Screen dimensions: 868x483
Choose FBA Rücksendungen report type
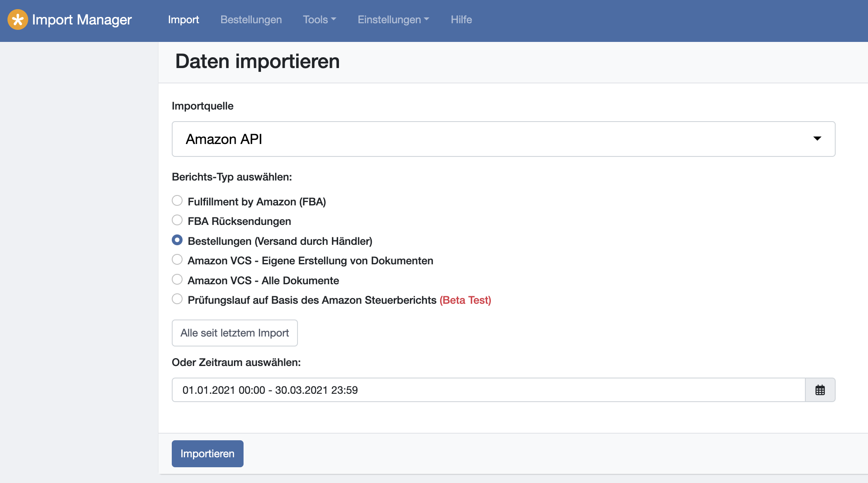point(177,220)
